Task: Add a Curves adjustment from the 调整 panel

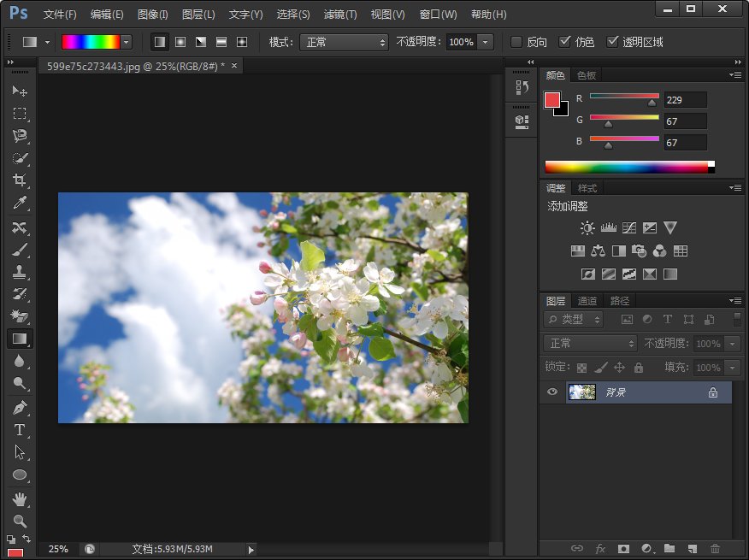Action: [628, 227]
